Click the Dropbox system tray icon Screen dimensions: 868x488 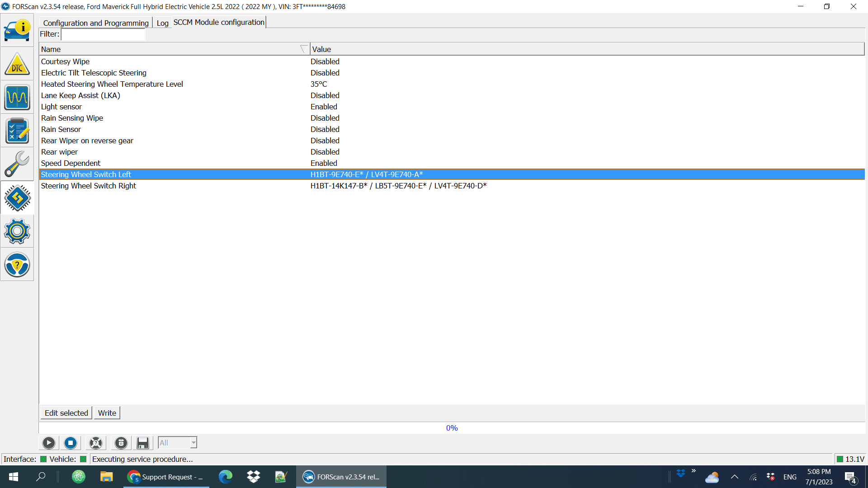click(681, 474)
